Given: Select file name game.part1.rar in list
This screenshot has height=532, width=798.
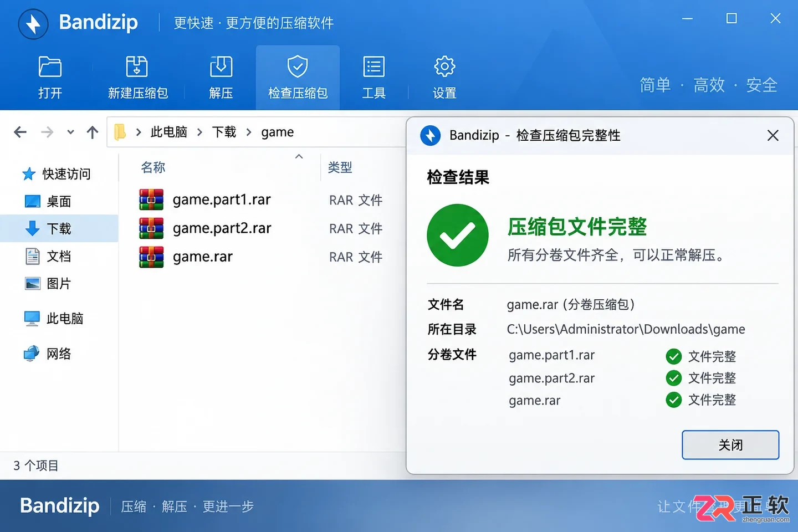Looking at the screenshot, I should click(222, 199).
